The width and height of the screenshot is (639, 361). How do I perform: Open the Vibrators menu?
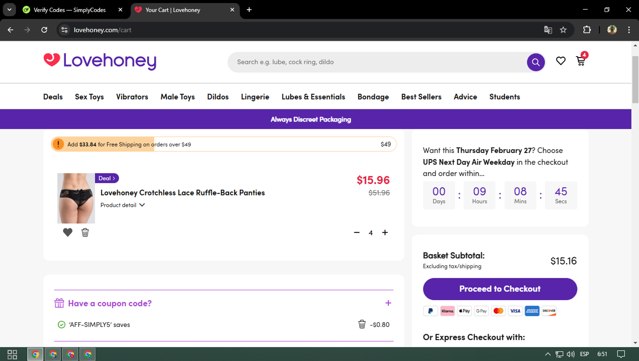coord(132,97)
